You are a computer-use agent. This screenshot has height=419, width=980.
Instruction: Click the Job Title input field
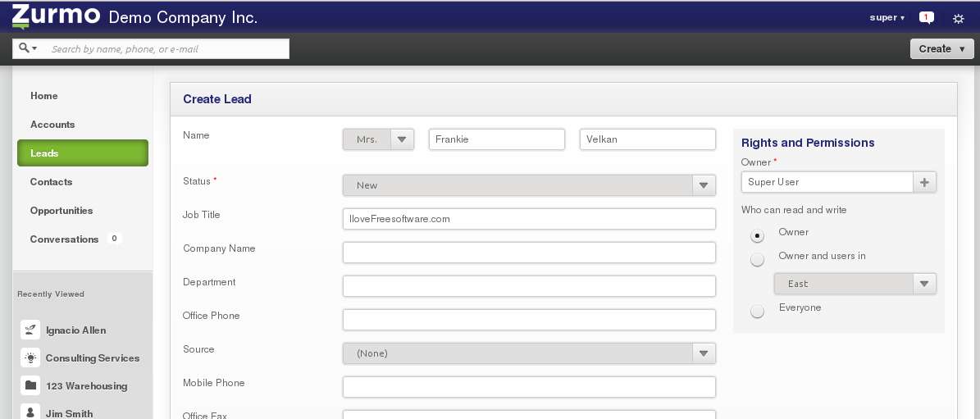(x=529, y=219)
